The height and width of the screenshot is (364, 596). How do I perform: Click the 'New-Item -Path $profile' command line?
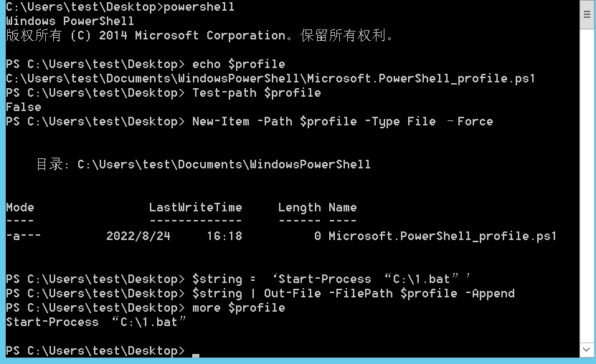coord(343,122)
